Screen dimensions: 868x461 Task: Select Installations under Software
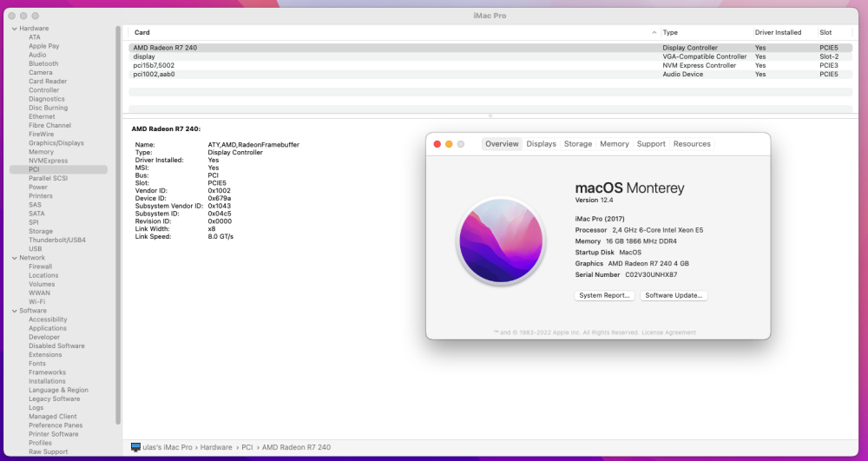point(47,381)
